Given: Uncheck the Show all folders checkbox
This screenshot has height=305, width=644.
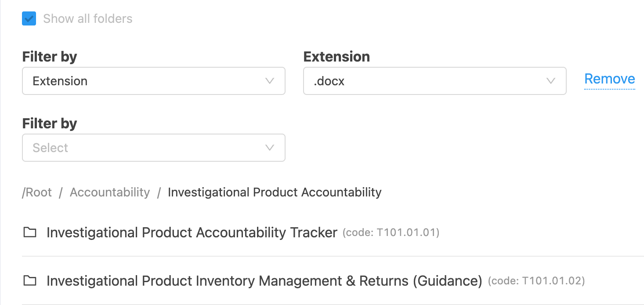Looking at the screenshot, I should pyautogui.click(x=29, y=19).
